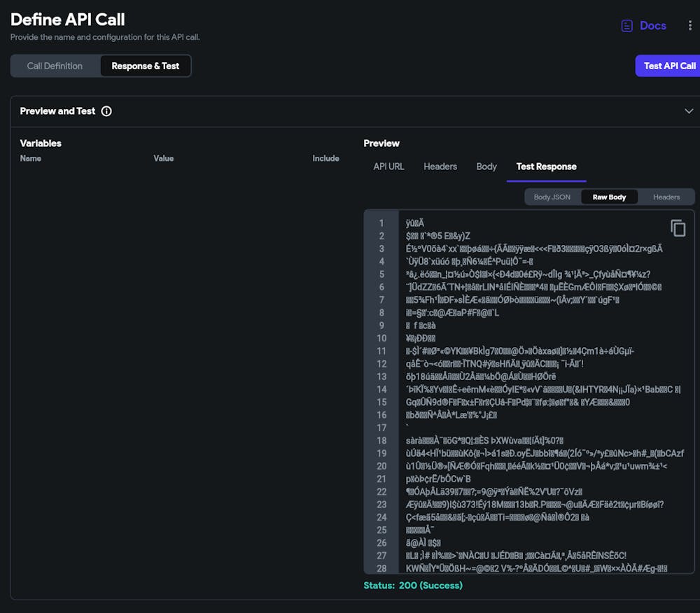Click the Define API Call title
The width and height of the screenshot is (700, 613).
(67, 20)
